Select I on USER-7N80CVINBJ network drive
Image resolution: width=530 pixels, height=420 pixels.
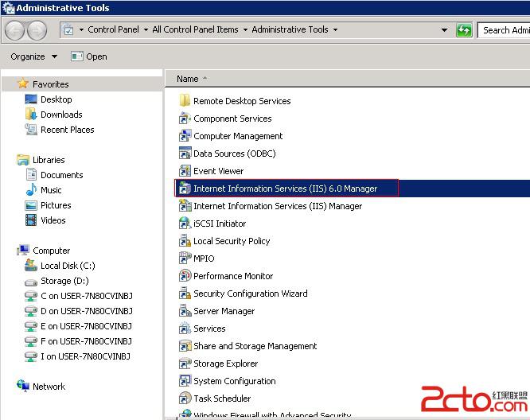85,356
